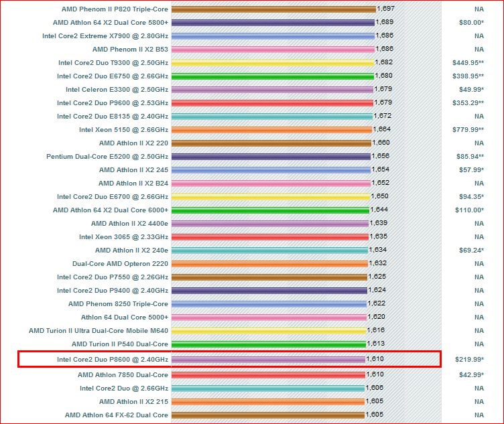
Task: Click AMD Turion II Ultra Dual-Core Mobile M640
Action: (99, 331)
